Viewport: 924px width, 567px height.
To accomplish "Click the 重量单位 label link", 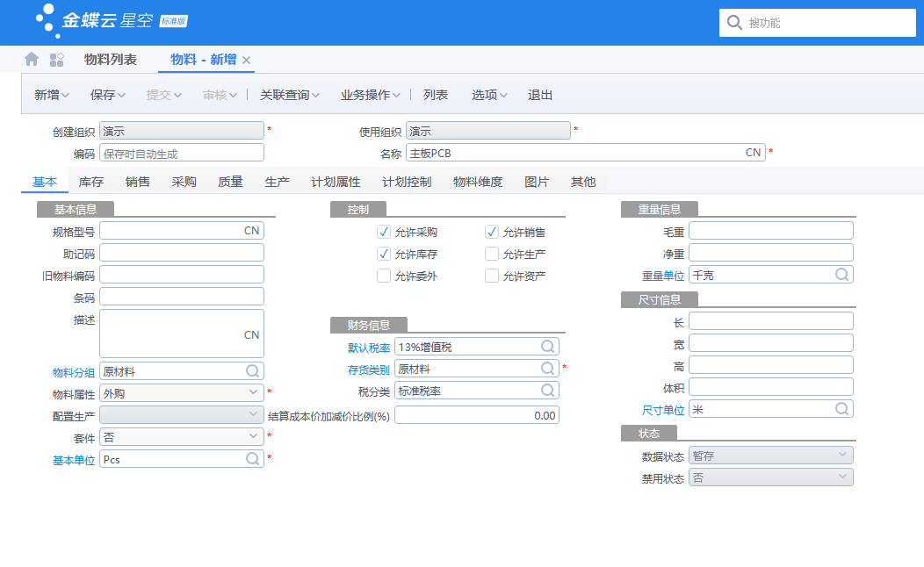I will 663,276.
